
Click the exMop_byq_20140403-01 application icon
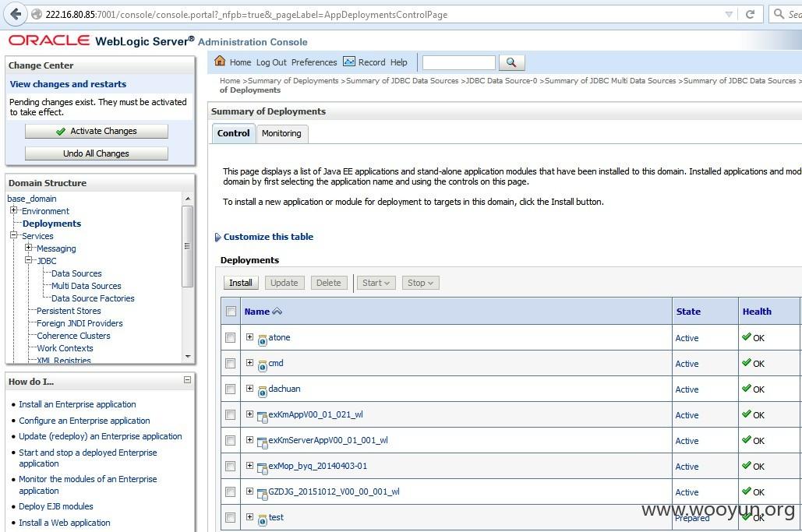tap(263, 468)
